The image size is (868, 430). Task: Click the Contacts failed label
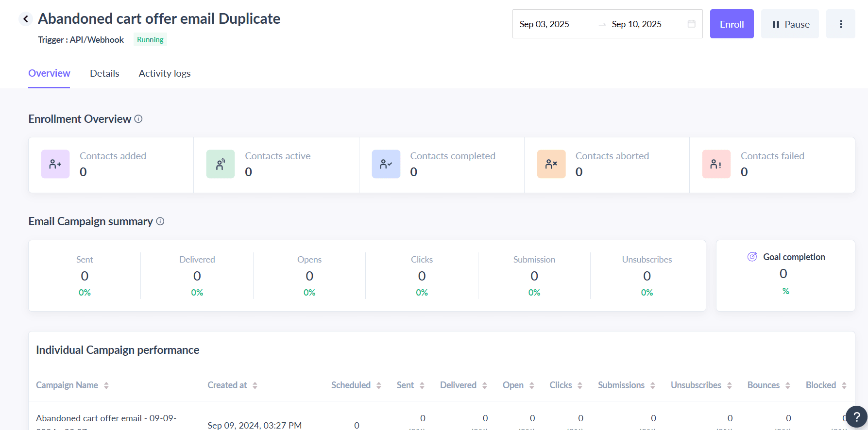tap(772, 156)
